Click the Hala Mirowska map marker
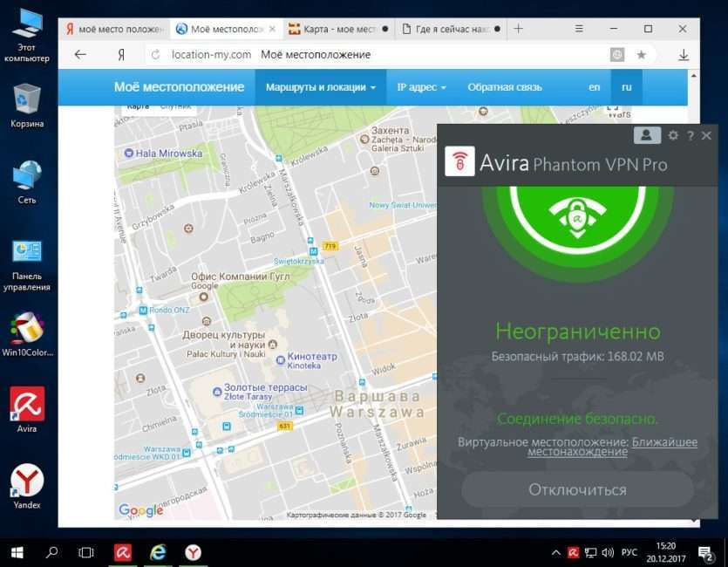Screen dimensions: 728x567 (x=129, y=153)
